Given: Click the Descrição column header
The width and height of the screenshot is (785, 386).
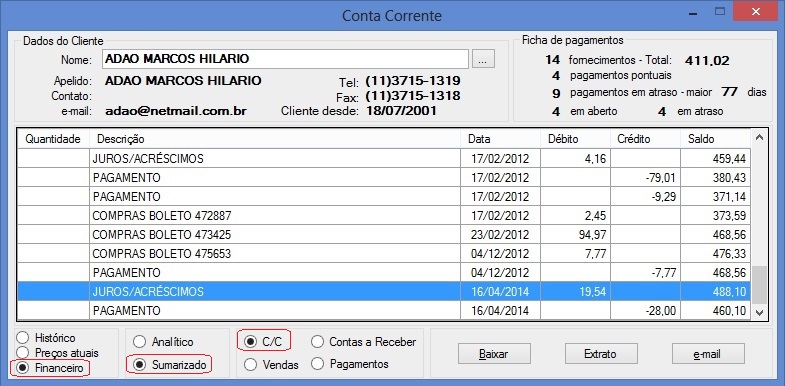Looking at the screenshot, I should pos(275,139).
